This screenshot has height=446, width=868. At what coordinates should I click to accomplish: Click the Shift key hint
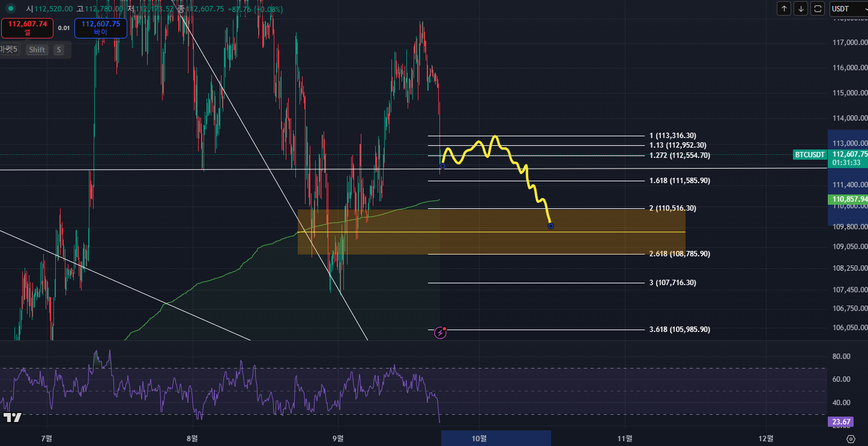(37, 50)
